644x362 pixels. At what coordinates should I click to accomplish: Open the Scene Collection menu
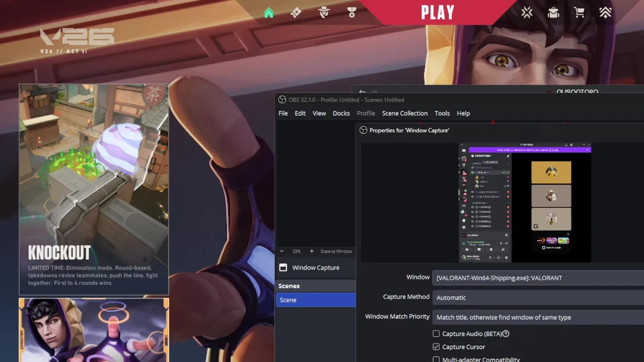point(405,113)
